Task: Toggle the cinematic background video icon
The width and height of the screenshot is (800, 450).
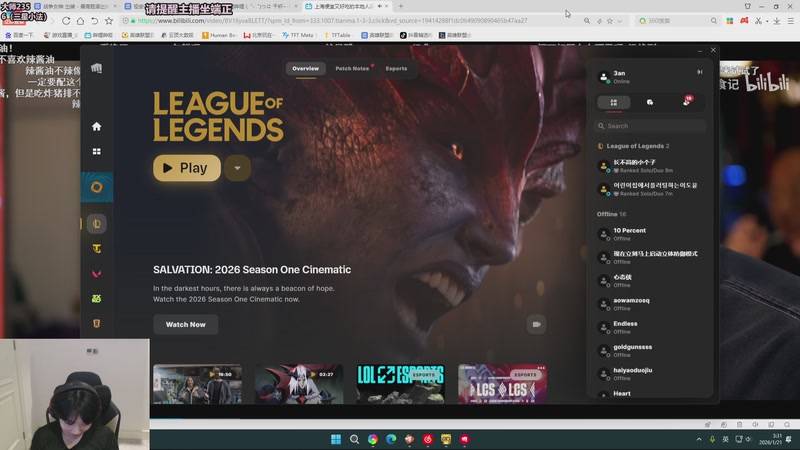Action: [x=536, y=324]
